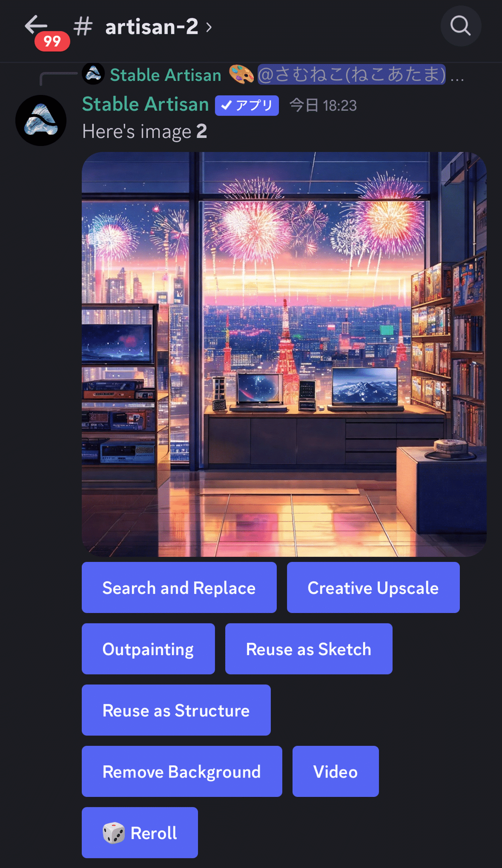This screenshot has width=502, height=868.
Task: Click the small reply avatar icon
Action: tap(93, 74)
